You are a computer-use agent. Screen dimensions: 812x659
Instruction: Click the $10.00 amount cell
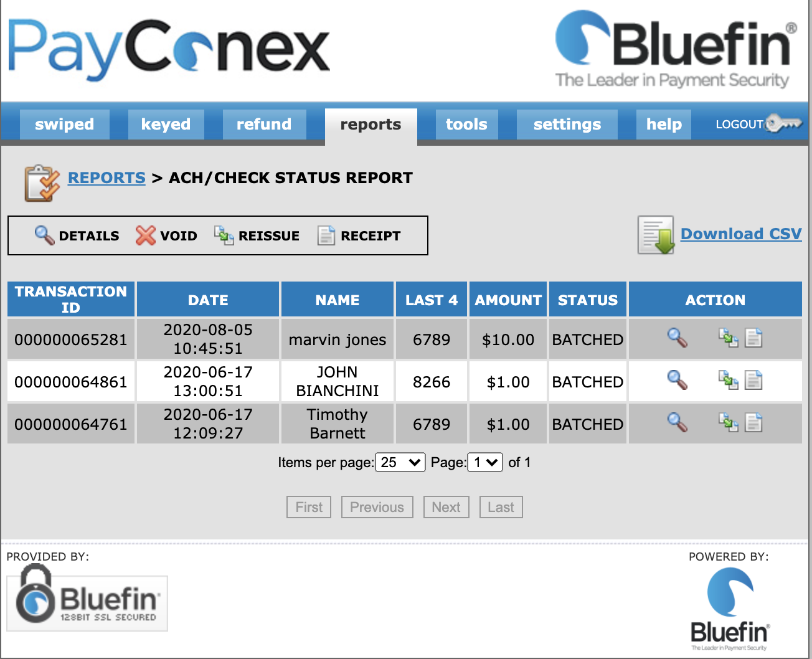point(508,339)
